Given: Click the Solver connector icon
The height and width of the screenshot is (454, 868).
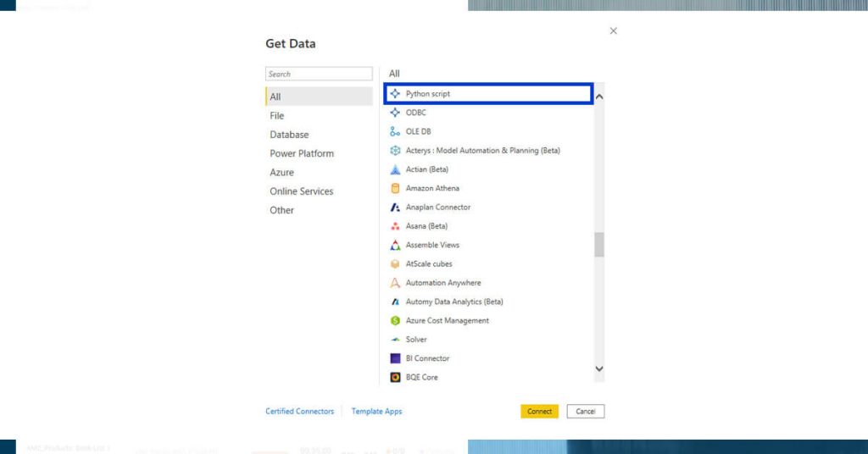Looking at the screenshot, I should (395, 340).
